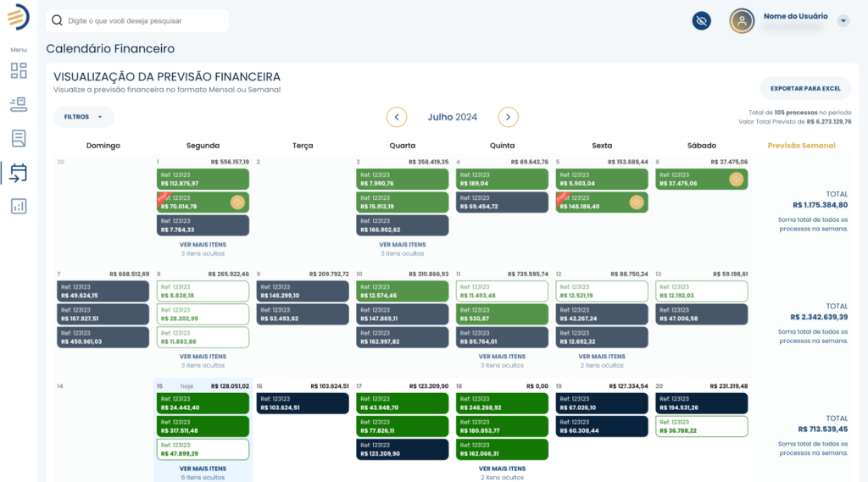Click the download icon on R$ 37.475,06 card
The width and height of the screenshot is (868, 482).
click(x=737, y=179)
